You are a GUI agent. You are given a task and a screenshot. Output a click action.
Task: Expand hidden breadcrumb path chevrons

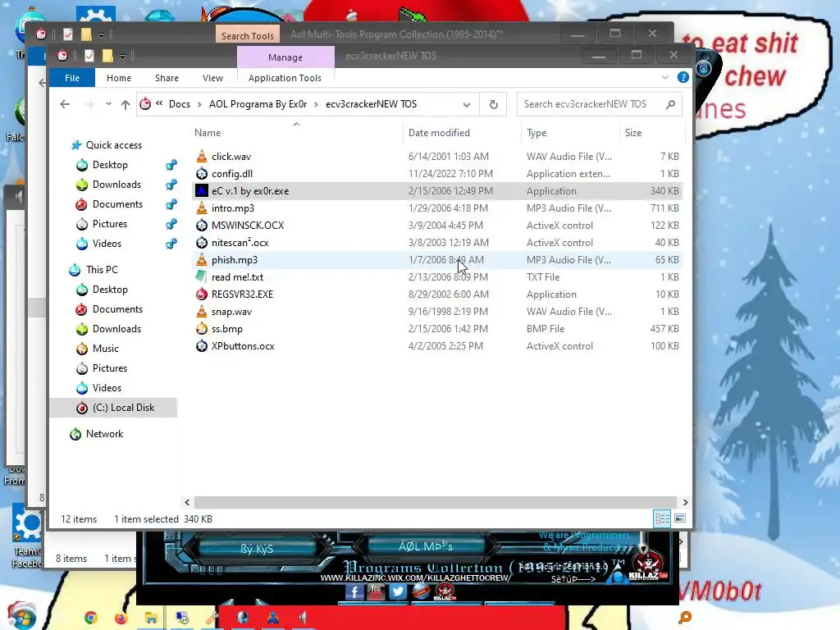click(x=159, y=104)
